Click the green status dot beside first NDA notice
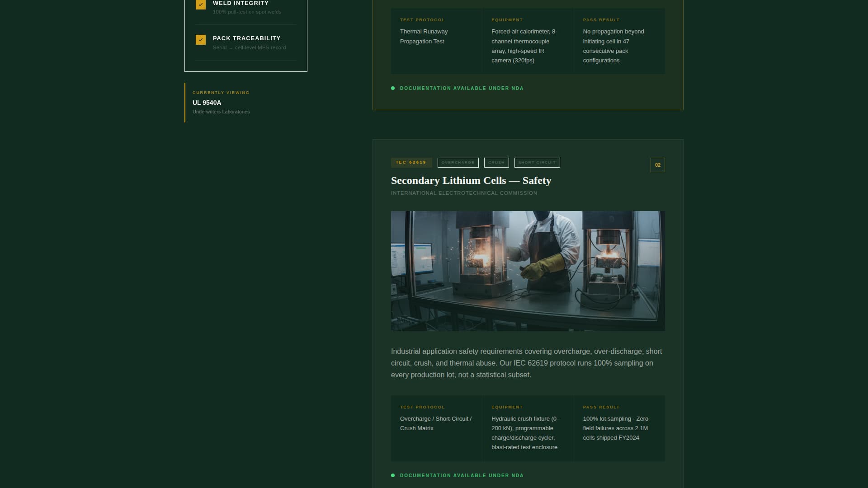Viewport: 868px width, 488px height. 393,88
